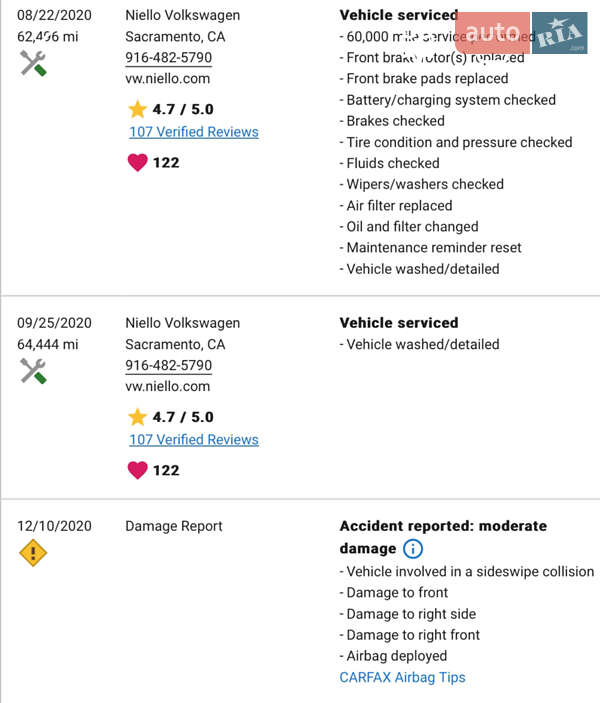The width and height of the screenshot is (600, 703).
Task: Click the star rating icon in first entry
Action: 137,109
